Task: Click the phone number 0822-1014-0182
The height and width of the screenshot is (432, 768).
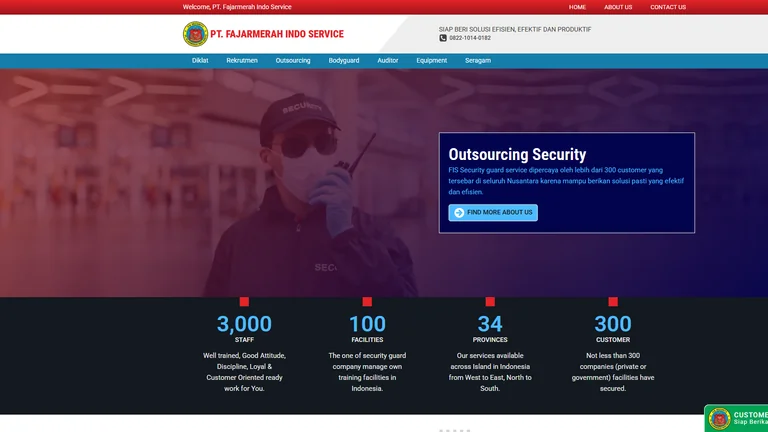Action: tap(470, 38)
